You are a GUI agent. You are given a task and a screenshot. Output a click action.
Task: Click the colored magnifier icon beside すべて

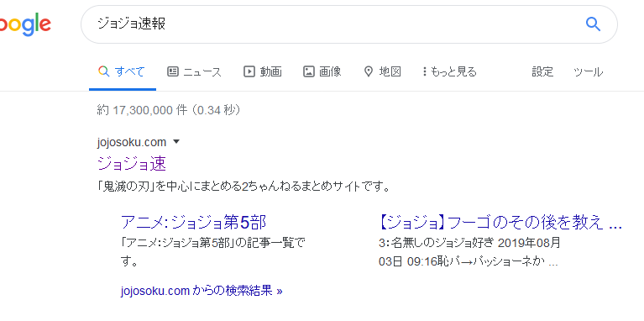click(104, 71)
